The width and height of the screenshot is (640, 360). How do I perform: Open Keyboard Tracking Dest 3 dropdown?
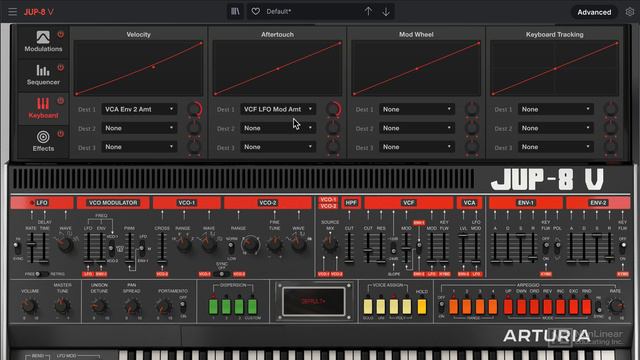tap(556, 147)
